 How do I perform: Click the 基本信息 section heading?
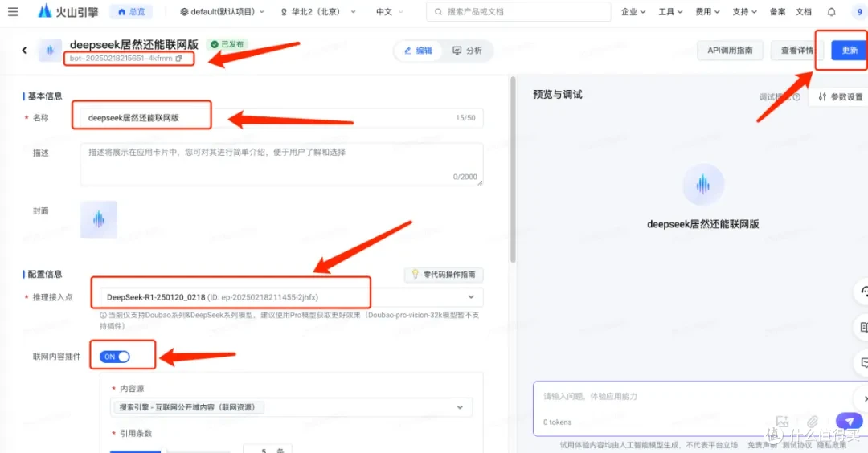pos(45,96)
